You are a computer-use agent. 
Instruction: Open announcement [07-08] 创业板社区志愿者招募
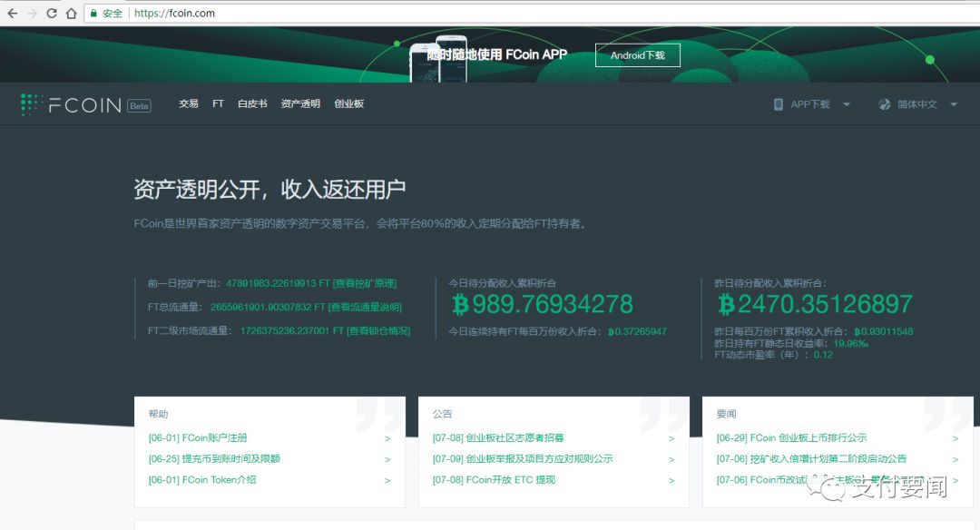click(x=498, y=437)
